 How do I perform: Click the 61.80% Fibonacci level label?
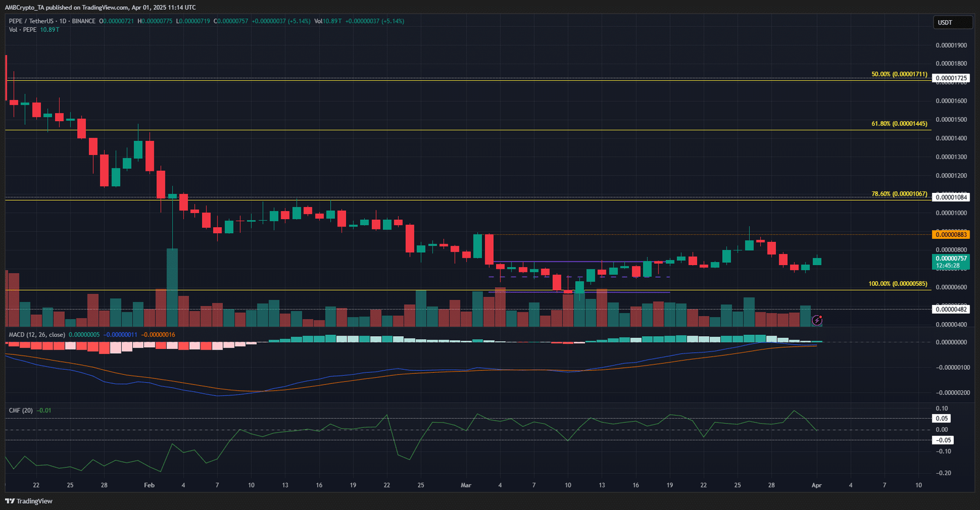(x=899, y=124)
